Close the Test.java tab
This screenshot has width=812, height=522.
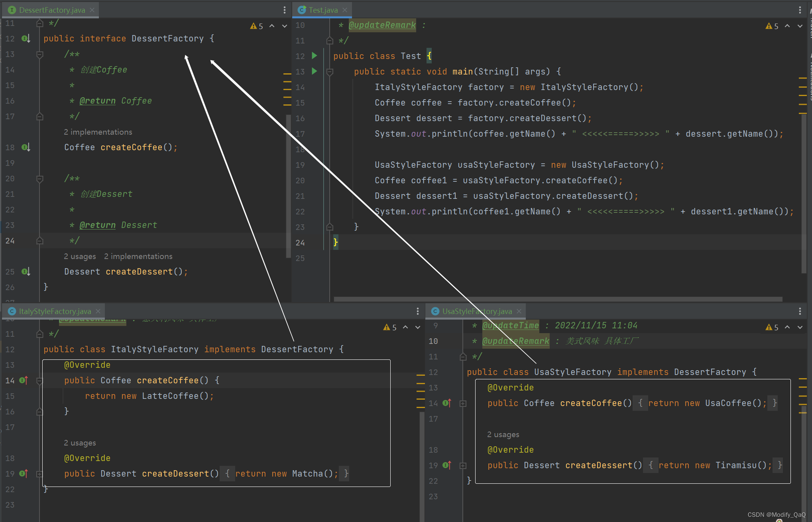point(345,10)
